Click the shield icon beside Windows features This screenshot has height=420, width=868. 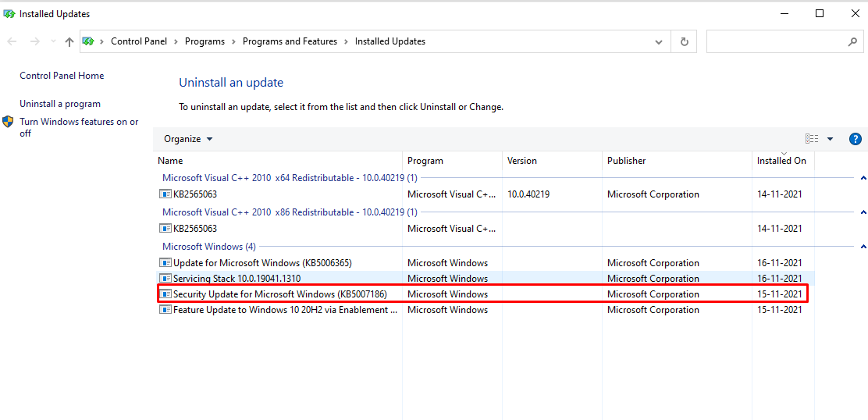pyautogui.click(x=8, y=122)
